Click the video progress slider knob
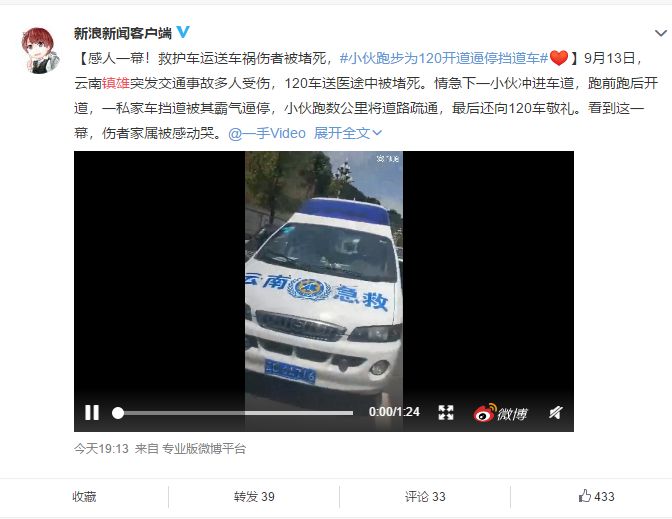Screen dimensions: 672x519 pyautogui.click(x=118, y=413)
